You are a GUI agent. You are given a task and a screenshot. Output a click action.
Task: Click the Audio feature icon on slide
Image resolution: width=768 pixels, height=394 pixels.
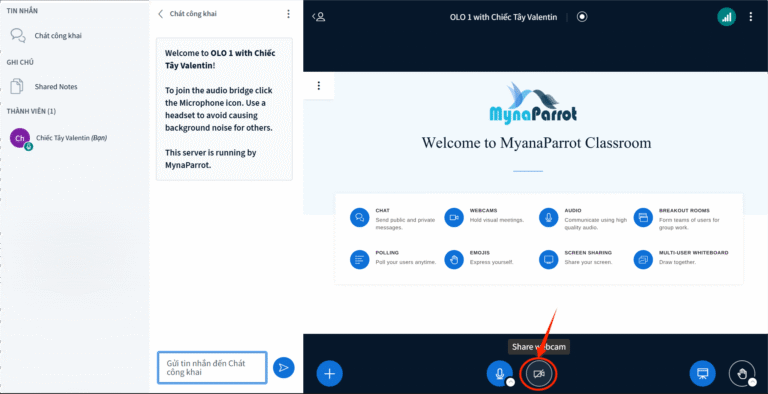pyautogui.click(x=549, y=217)
